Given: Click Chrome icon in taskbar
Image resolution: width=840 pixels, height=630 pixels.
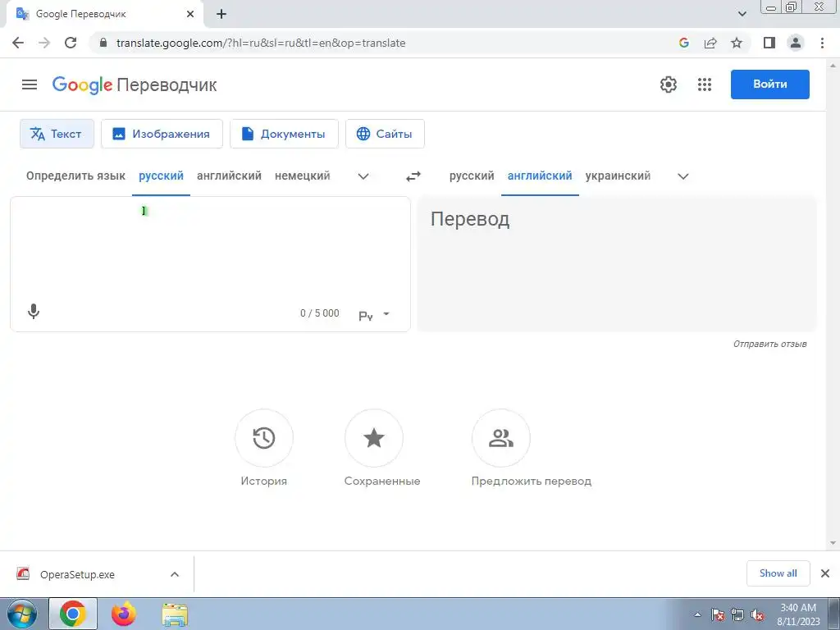Looking at the screenshot, I should click(x=73, y=614).
